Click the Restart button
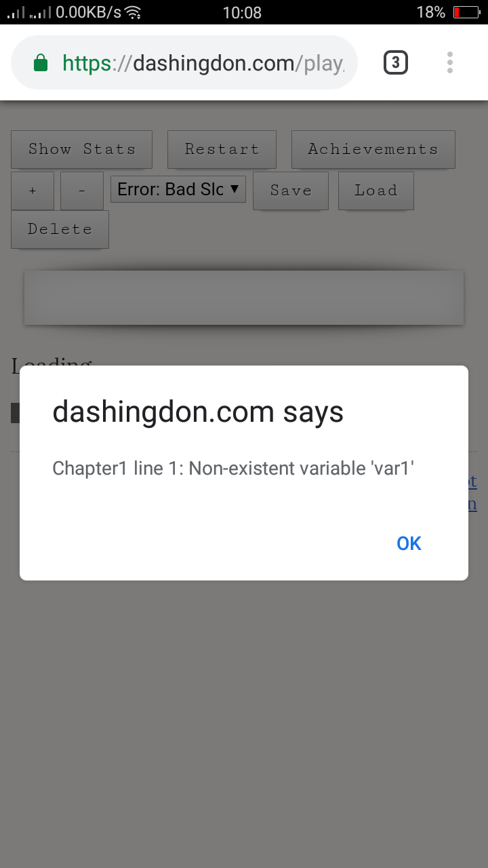The height and width of the screenshot is (868, 488). click(222, 149)
